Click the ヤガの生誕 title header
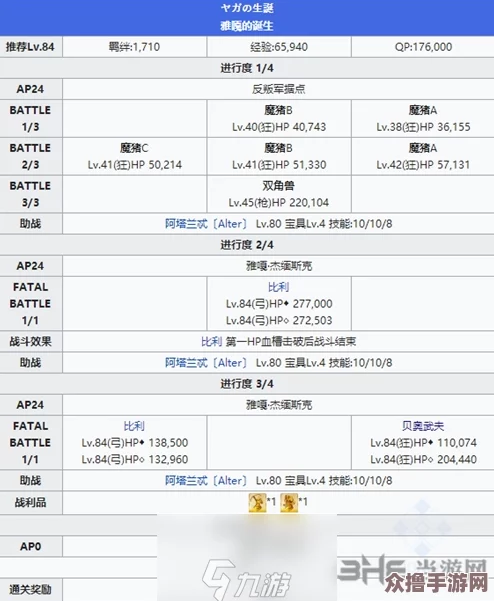The width and height of the screenshot is (494, 601). coord(247,8)
